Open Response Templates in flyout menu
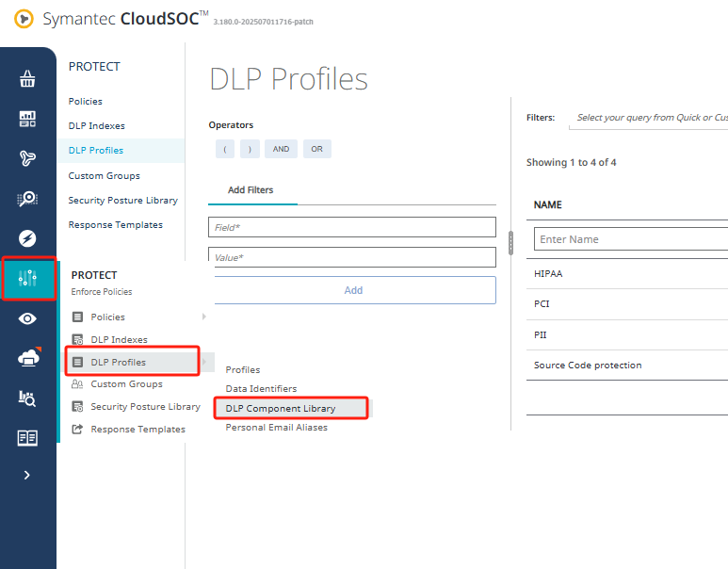Screen dimensions: 728x569 point(138,430)
